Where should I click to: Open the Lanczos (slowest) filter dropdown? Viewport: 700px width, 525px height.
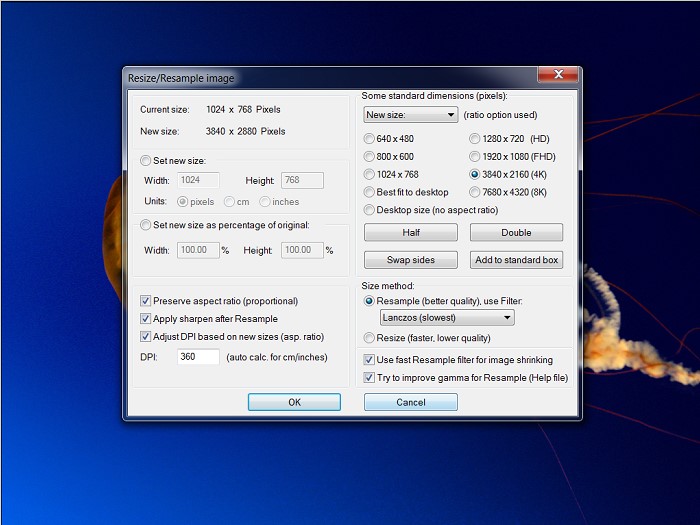click(x=447, y=318)
